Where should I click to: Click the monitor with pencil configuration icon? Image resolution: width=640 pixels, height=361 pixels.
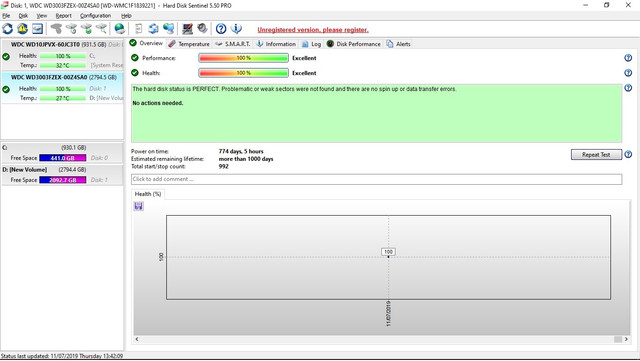[x=187, y=29]
